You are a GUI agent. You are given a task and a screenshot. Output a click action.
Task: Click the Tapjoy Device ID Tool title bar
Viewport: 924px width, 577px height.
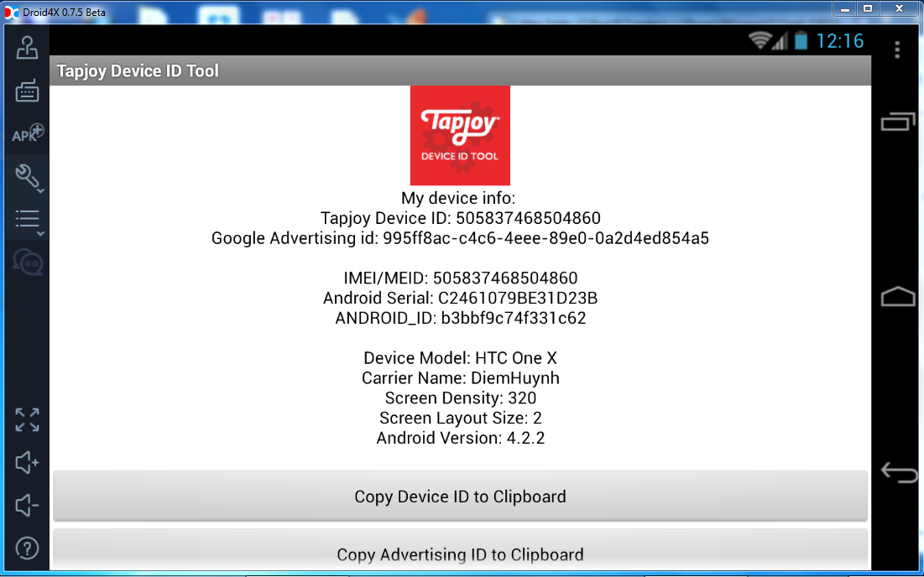point(460,70)
